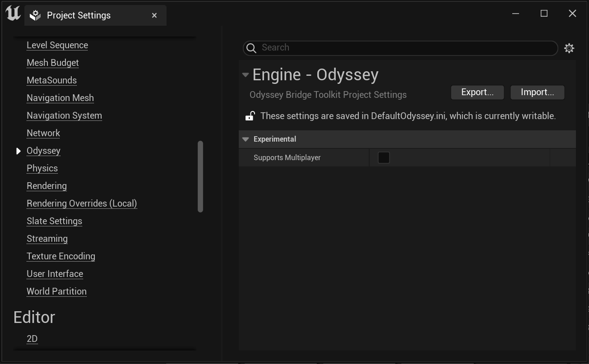
Task: Click the Export... button
Action: tap(477, 92)
